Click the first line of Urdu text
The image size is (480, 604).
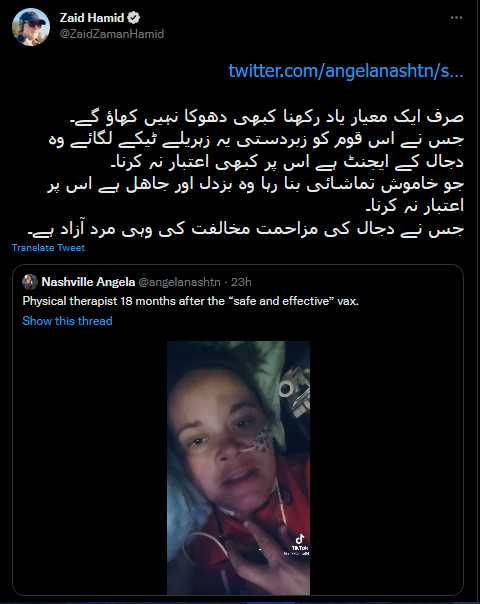[267, 117]
